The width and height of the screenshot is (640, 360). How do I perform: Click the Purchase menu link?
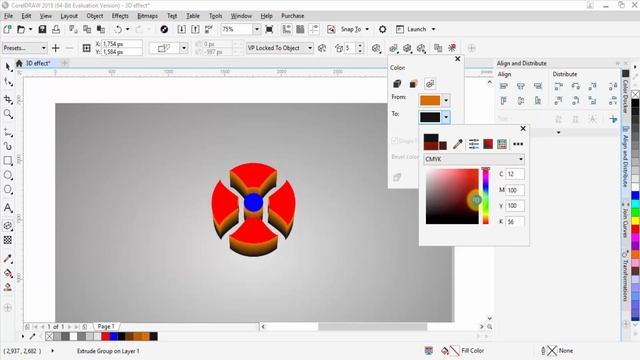(293, 16)
